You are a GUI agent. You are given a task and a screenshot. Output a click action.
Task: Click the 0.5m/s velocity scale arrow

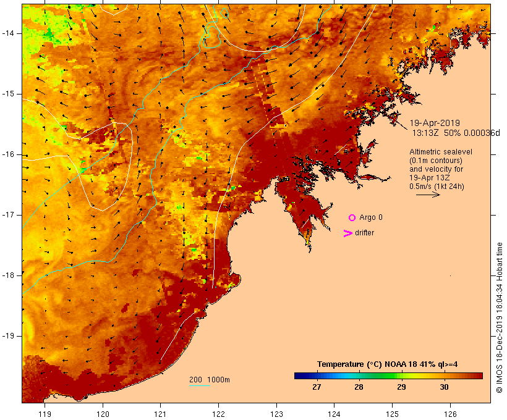coord(428,195)
